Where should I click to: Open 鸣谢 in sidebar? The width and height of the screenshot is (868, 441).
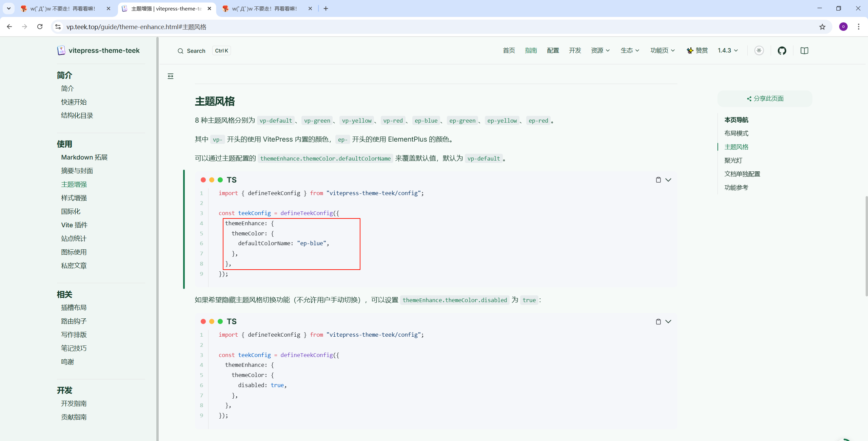[67, 362]
